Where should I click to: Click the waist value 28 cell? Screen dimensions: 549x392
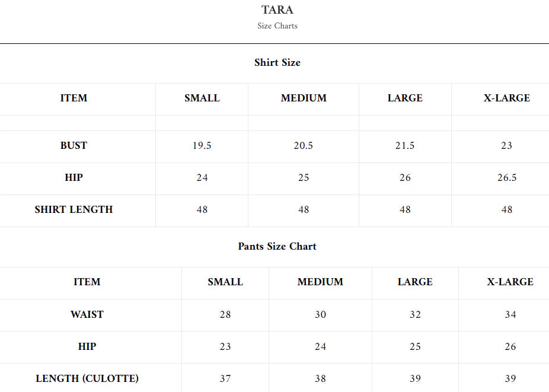pos(225,314)
